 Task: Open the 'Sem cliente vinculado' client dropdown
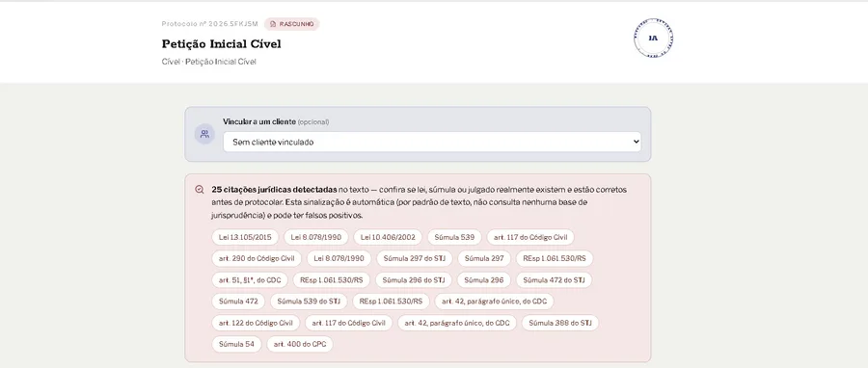point(432,142)
